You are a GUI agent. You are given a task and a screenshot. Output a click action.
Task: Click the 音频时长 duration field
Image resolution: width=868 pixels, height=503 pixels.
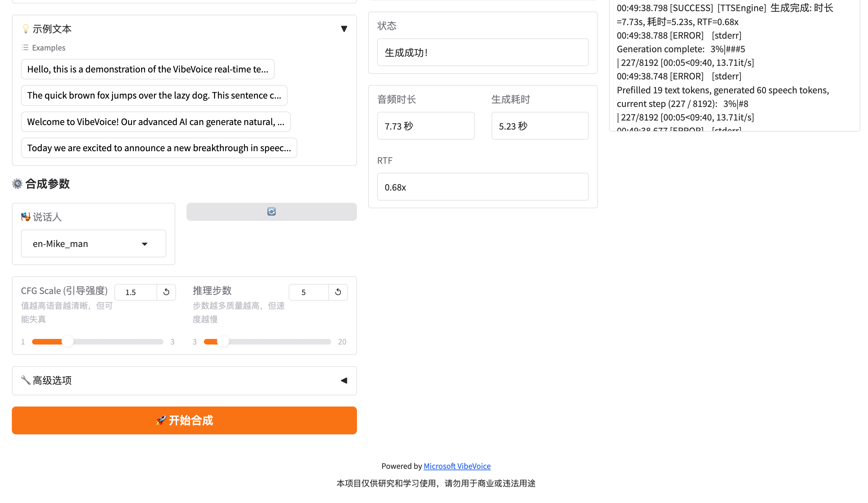(x=425, y=126)
